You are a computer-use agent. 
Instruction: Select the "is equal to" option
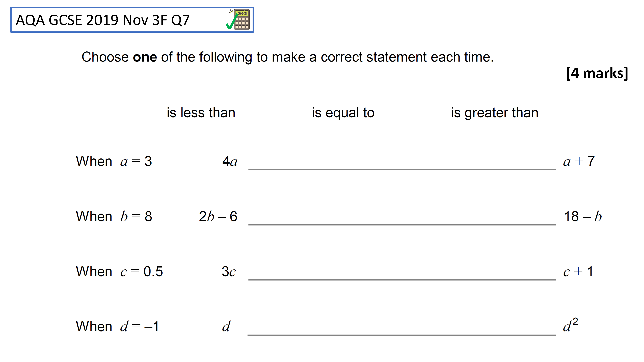[343, 113]
